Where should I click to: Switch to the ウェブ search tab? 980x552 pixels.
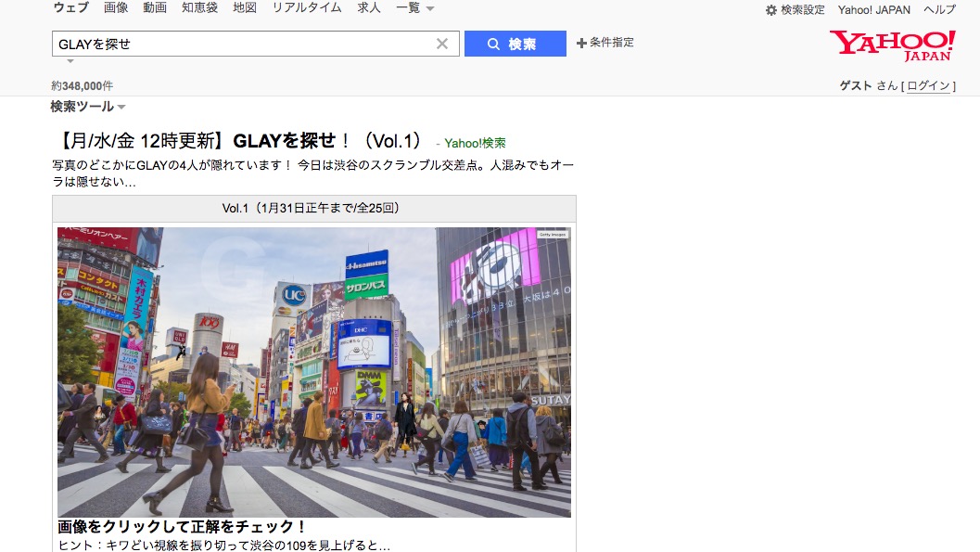pyautogui.click(x=70, y=7)
